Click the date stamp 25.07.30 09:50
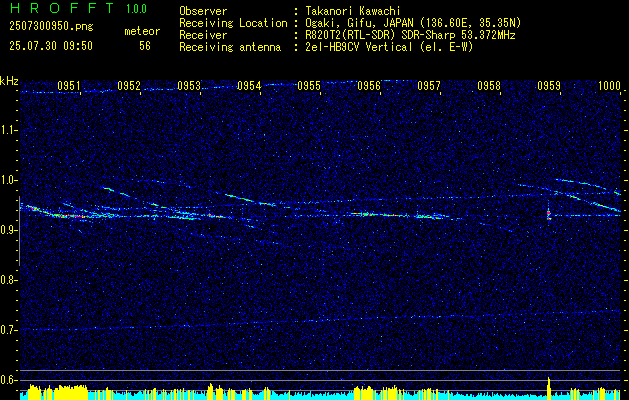The image size is (629, 400). [51, 46]
